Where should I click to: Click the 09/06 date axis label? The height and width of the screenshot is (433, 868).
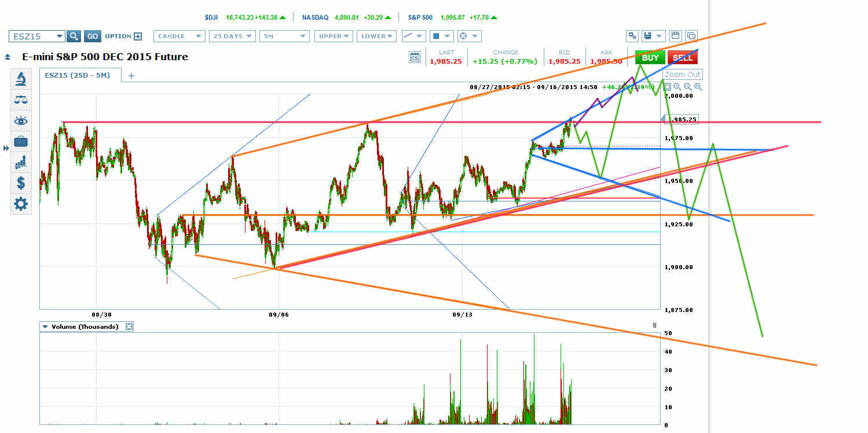click(x=279, y=314)
